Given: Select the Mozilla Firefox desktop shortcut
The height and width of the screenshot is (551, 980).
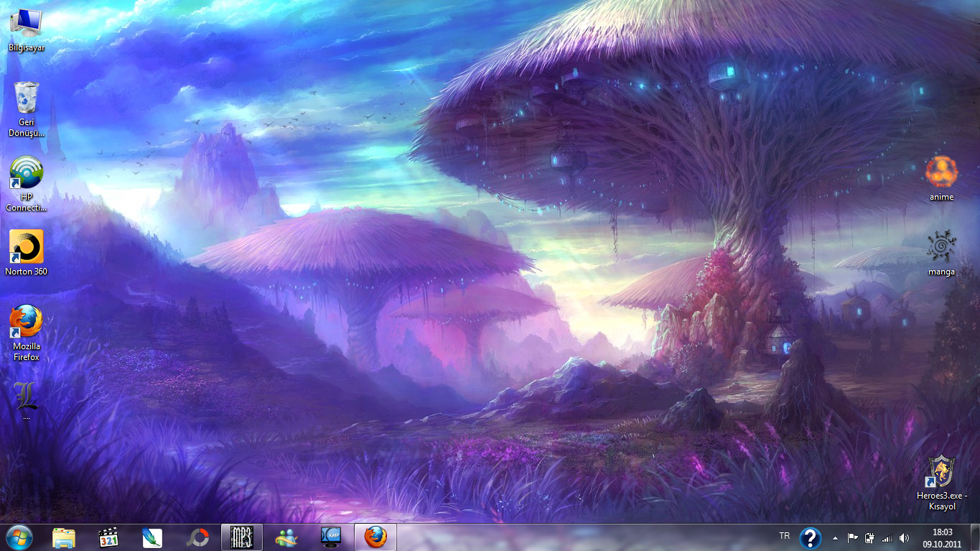Looking at the screenshot, I should [26, 333].
